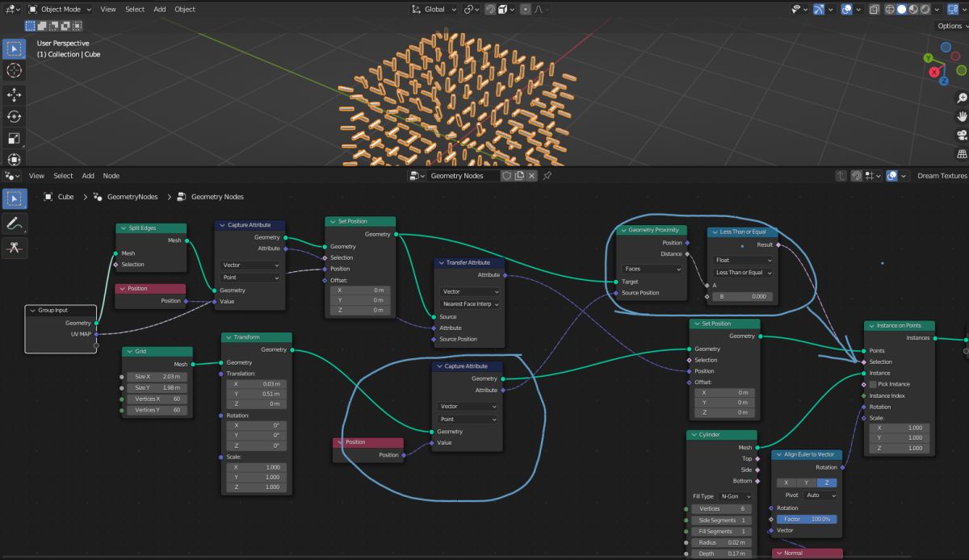Open the 3D viewport View menu
969x560 pixels.
(108, 9)
